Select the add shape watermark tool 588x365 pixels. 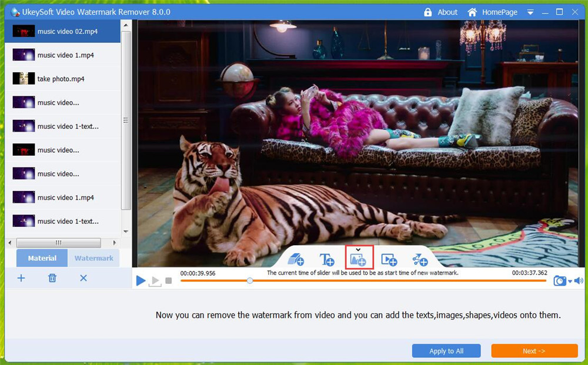[x=297, y=259]
